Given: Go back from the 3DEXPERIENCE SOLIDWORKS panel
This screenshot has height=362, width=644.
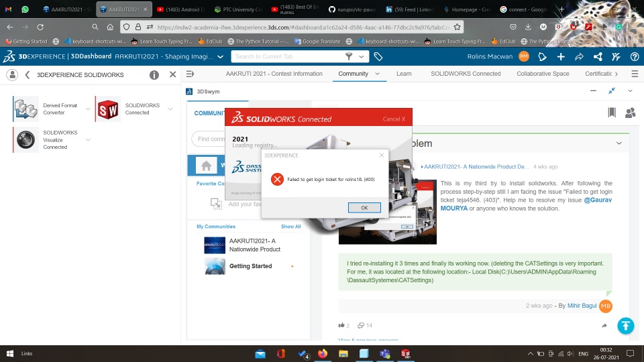Looking at the screenshot, I should [x=28, y=74].
